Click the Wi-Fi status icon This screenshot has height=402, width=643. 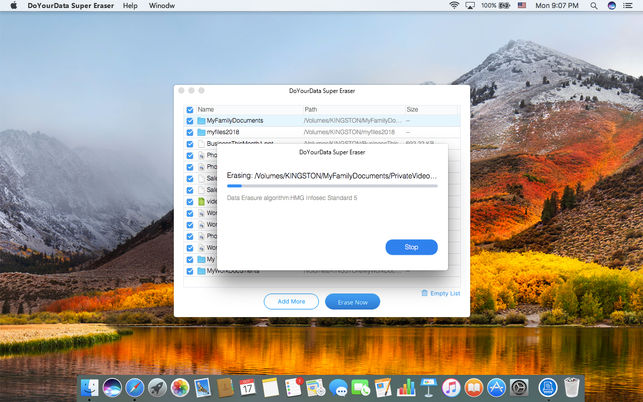click(x=454, y=6)
